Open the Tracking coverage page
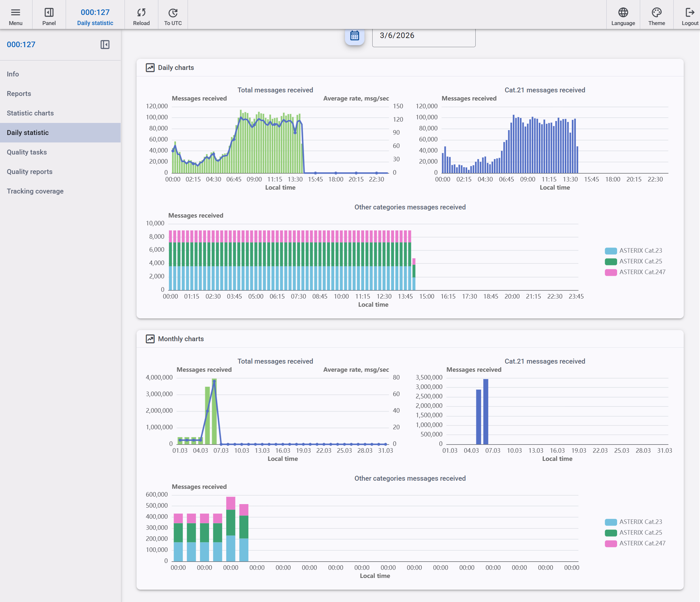The width and height of the screenshot is (700, 602). [35, 191]
